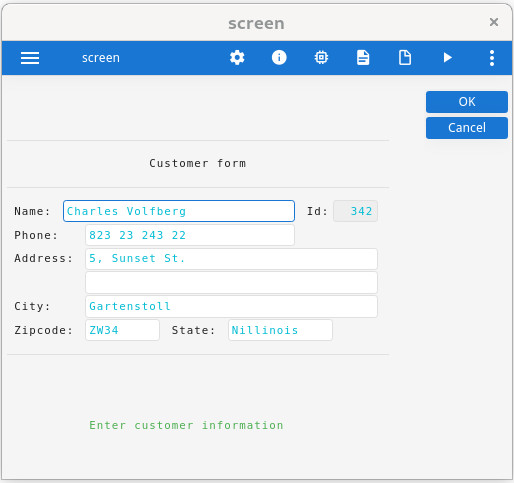Open the hamburger menu
The image size is (514, 483).
(x=30, y=58)
